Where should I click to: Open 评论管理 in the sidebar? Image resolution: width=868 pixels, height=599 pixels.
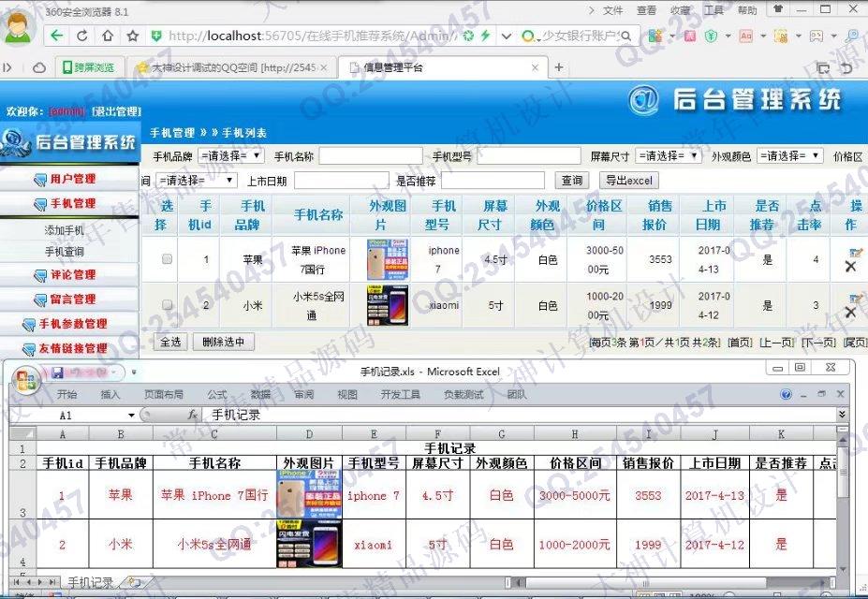point(72,275)
